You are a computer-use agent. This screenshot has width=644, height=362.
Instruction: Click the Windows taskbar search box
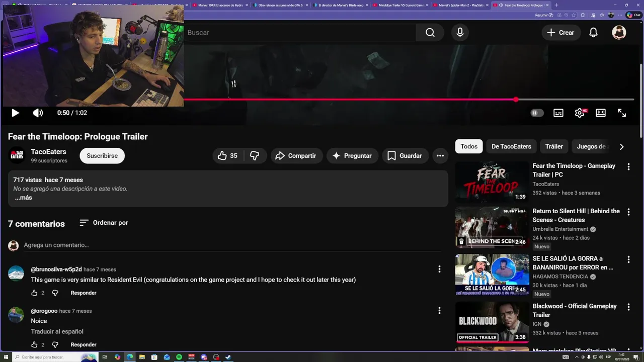55,357
